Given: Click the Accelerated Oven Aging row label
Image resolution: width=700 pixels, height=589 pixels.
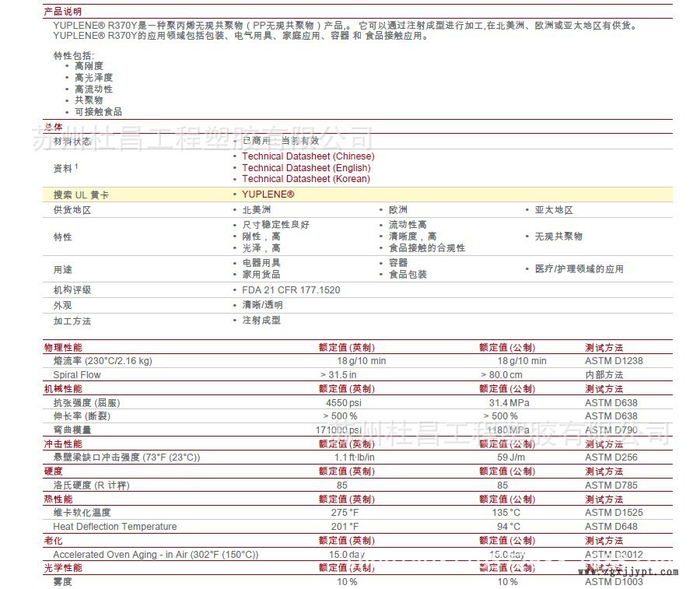Looking at the screenshot, I should pos(156,555).
